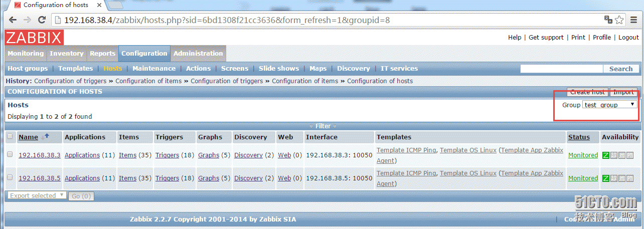The width and height of the screenshot is (644, 229).
Task: Open Web link for 192.168.38.5
Action: (284, 178)
